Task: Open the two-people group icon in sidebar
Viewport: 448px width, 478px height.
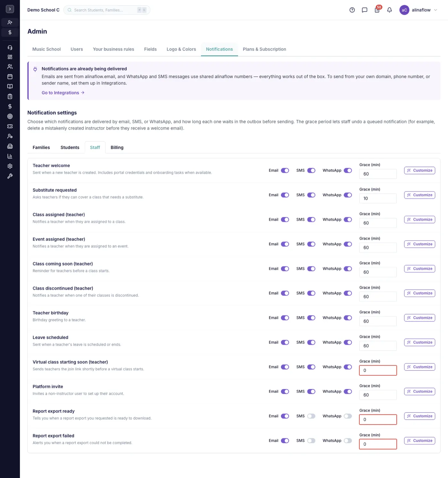Action: [x=10, y=67]
